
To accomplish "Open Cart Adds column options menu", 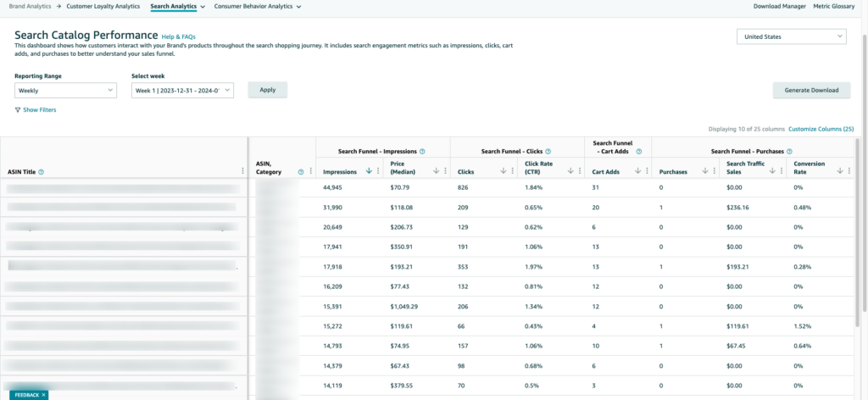I will [x=647, y=171].
